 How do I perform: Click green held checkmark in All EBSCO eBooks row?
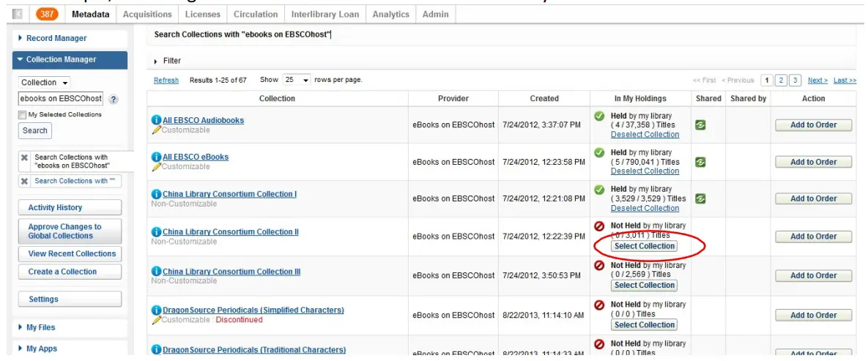(599, 152)
